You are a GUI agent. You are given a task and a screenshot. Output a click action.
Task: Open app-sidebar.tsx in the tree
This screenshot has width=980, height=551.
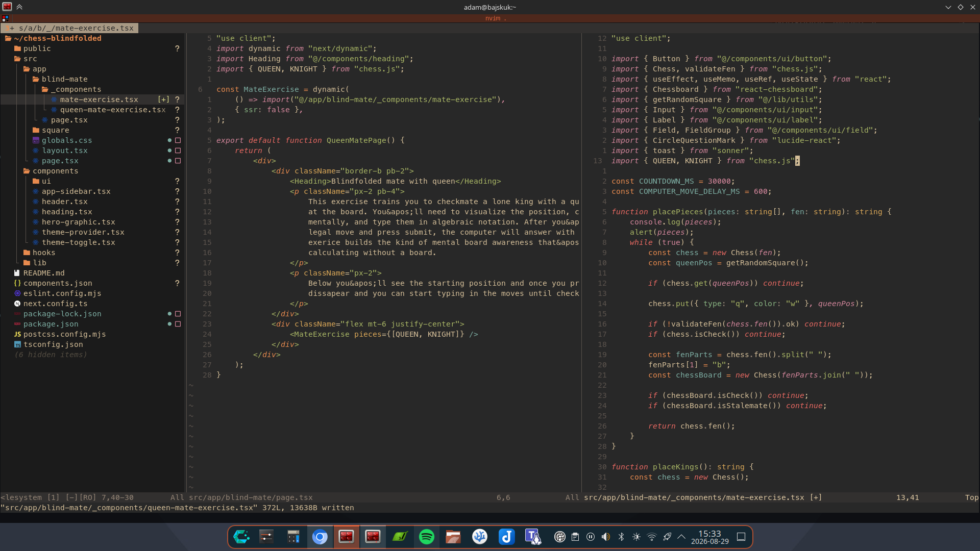71,191
